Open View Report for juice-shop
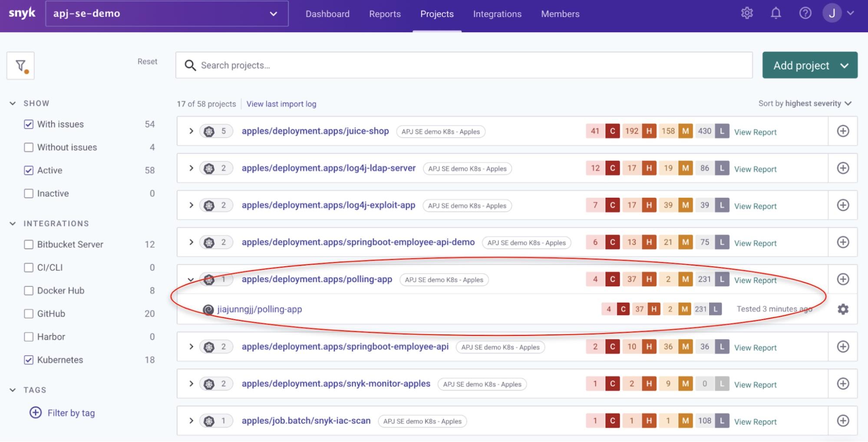The height and width of the screenshot is (442, 868). (x=755, y=132)
